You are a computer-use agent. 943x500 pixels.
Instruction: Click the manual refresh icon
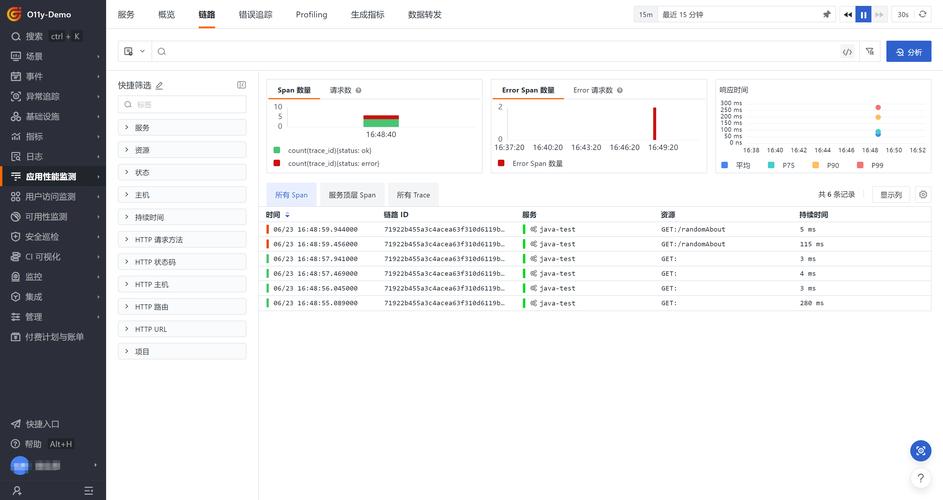click(923, 14)
